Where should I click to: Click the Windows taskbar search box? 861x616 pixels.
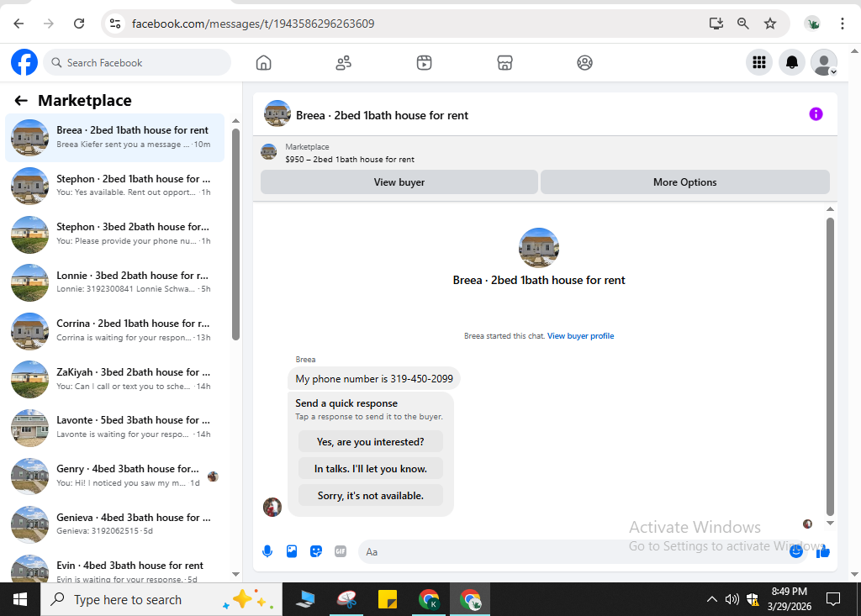coord(161,599)
